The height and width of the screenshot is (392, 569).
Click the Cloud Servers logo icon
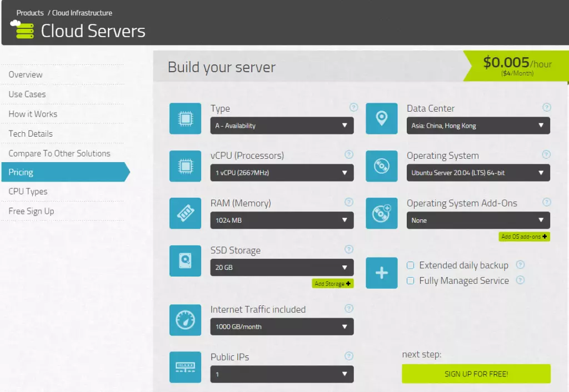point(22,29)
